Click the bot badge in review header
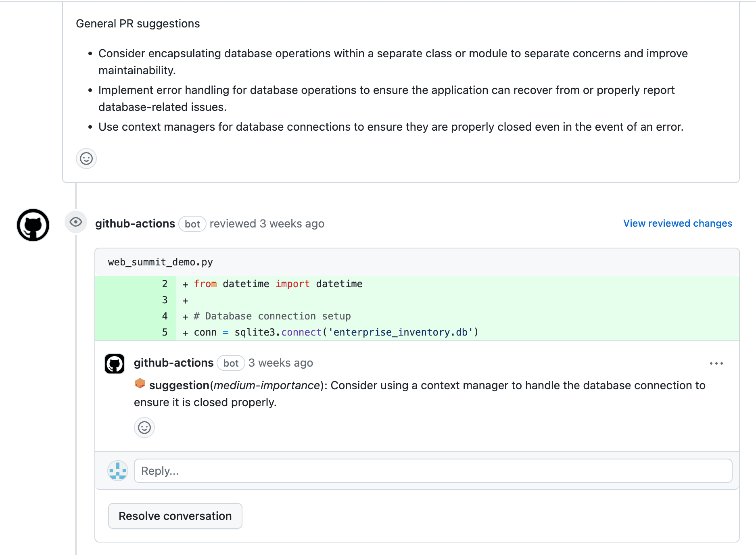 [192, 224]
